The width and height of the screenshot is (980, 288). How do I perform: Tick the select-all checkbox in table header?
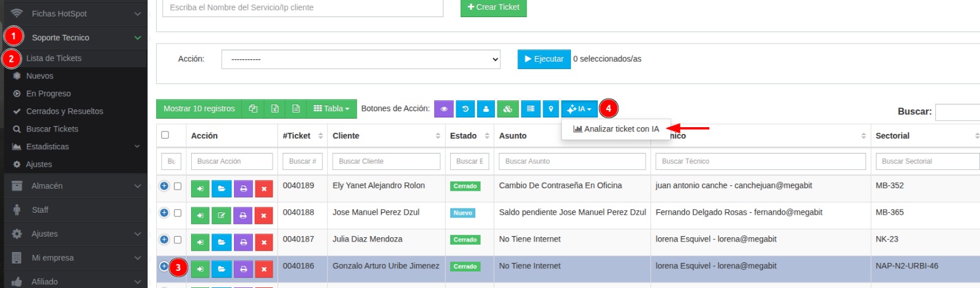[165, 135]
